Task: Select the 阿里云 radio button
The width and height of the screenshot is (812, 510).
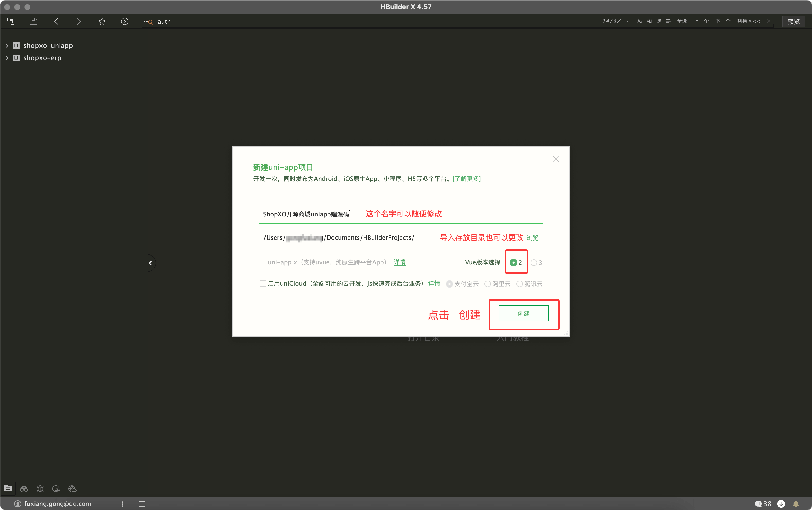Action: click(x=487, y=284)
